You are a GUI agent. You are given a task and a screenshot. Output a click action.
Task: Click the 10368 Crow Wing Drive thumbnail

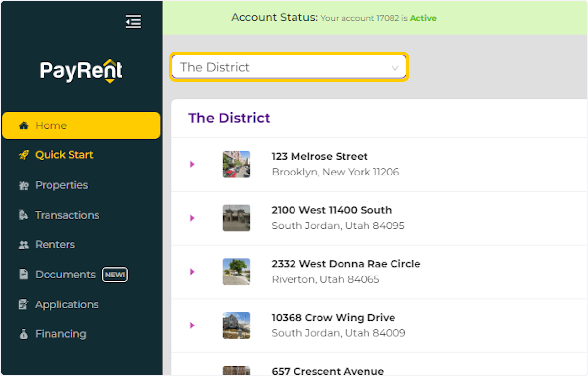tap(237, 325)
